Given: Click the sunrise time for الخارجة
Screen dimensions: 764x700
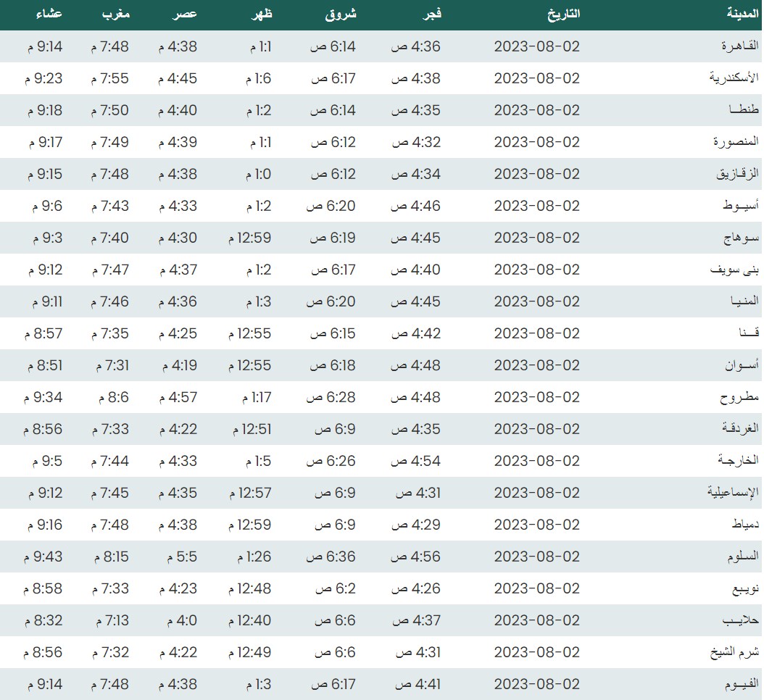Looking at the screenshot, I should pyautogui.click(x=333, y=461).
